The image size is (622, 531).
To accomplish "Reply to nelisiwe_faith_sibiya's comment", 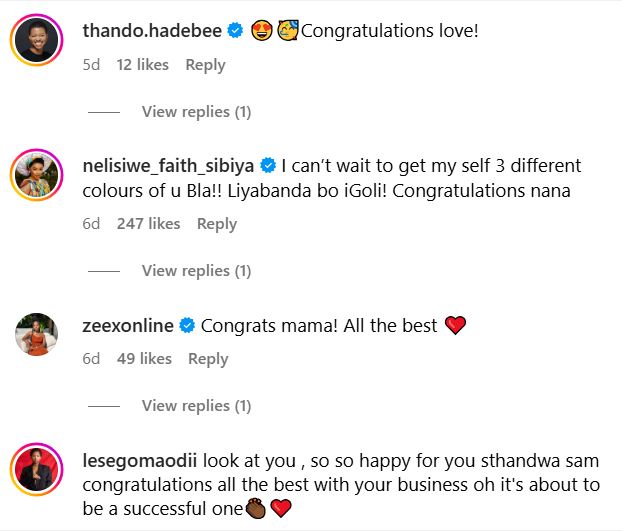I will (217, 224).
